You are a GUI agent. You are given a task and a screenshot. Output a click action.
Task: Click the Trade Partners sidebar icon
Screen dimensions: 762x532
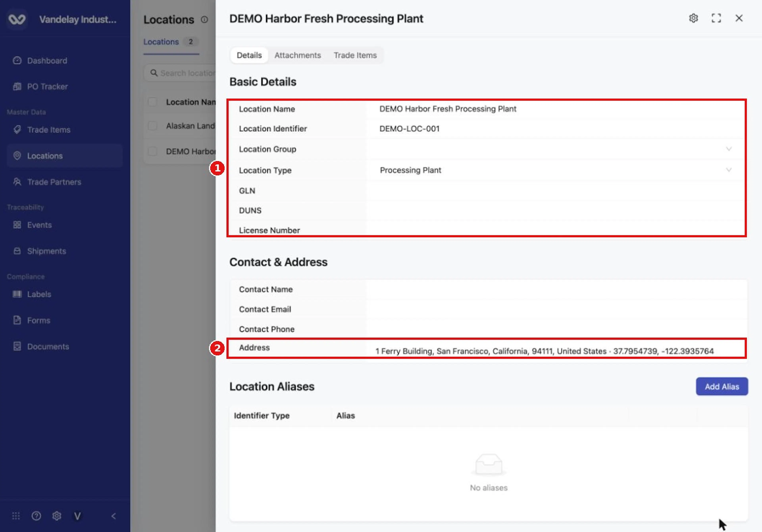pos(17,182)
